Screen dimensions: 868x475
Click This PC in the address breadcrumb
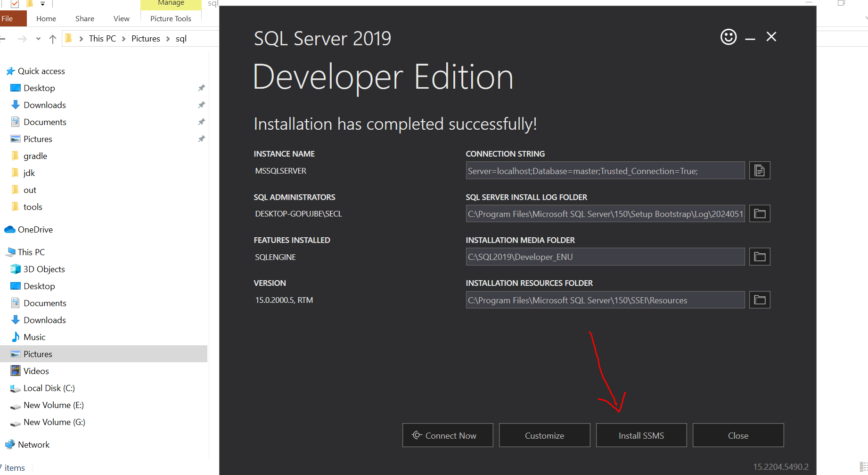coord(102,39)
